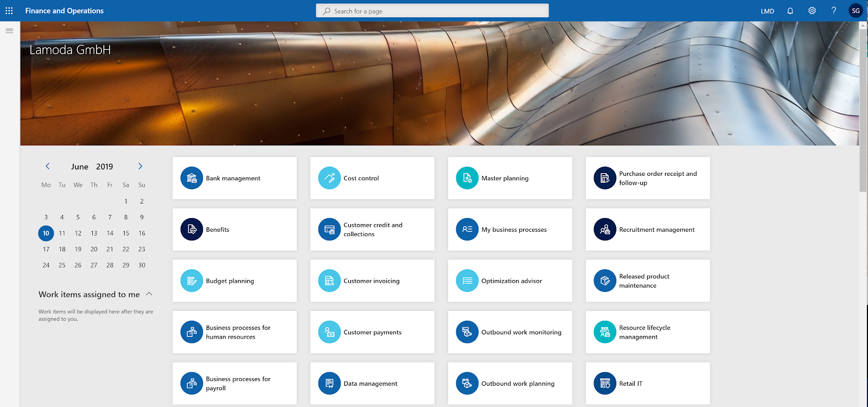Open the Help question mark icon

point(834,11)
